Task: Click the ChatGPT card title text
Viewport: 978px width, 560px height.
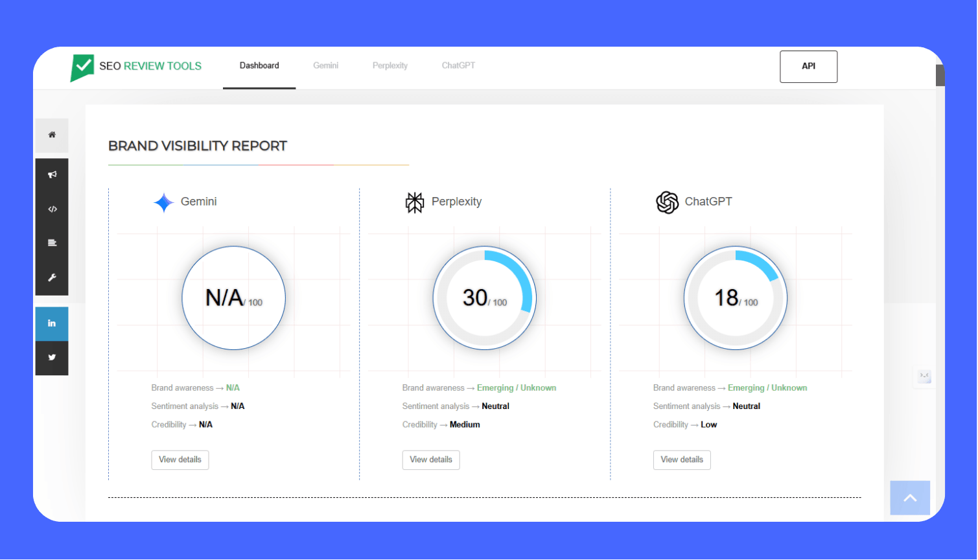Action: 708,202
